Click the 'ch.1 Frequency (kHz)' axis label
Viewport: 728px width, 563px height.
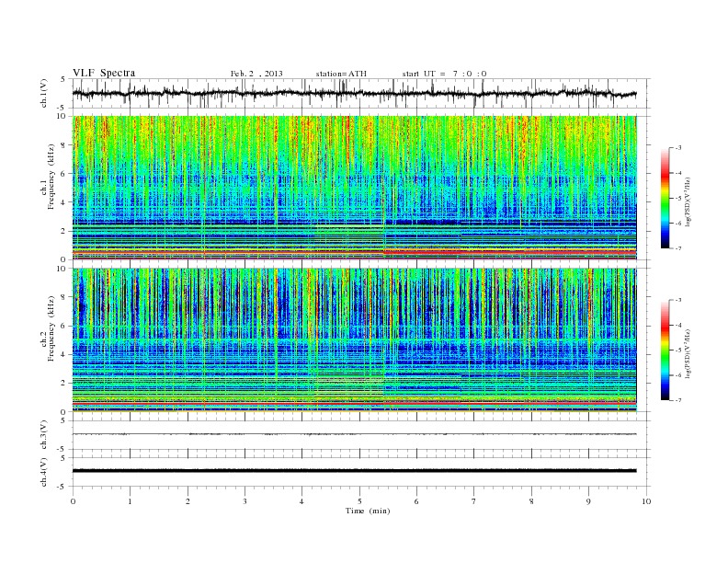[48, 177]
